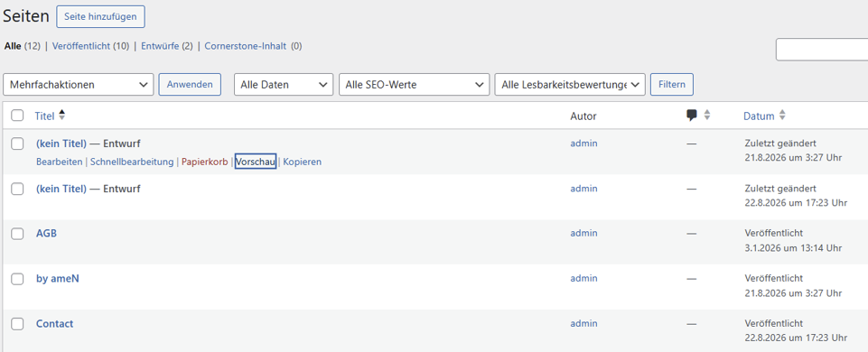
Task: Move first draft to Papierkorb
Action: pos(205,162)
